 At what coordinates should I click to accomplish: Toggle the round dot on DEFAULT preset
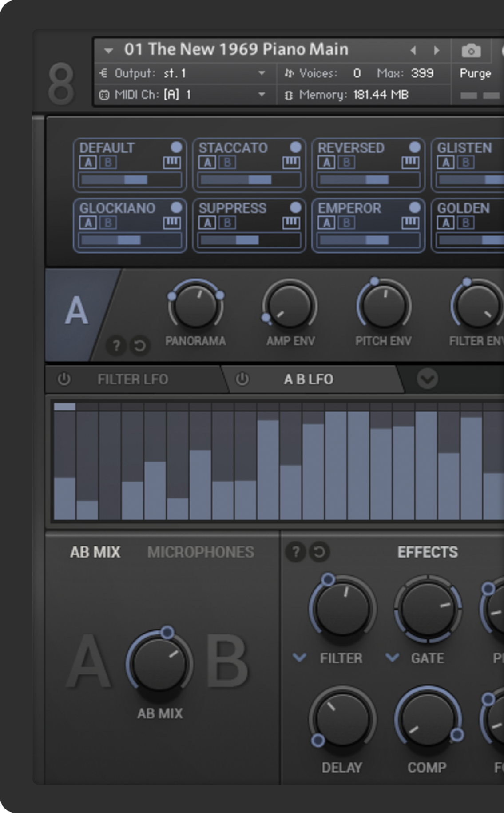[176, 147]
